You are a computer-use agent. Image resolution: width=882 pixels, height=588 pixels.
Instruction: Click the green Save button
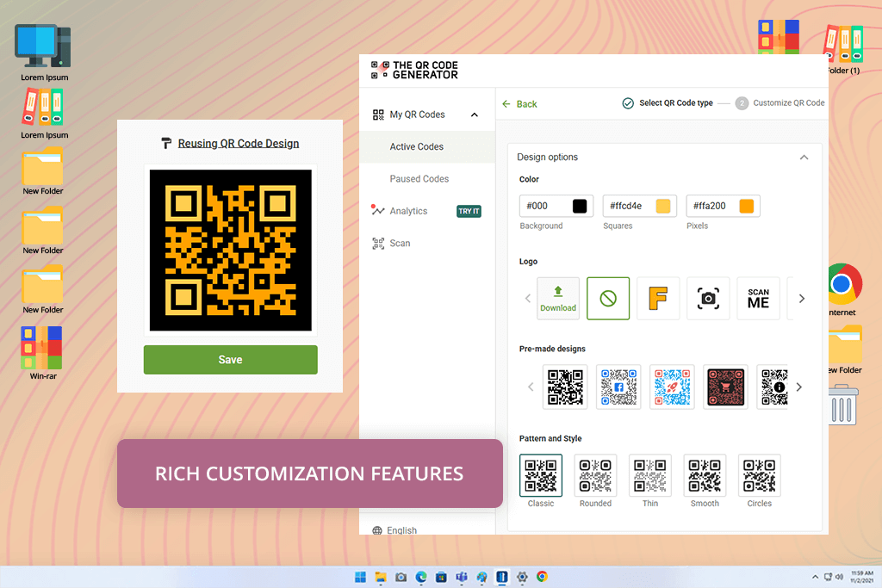click(x=231, y=360)
